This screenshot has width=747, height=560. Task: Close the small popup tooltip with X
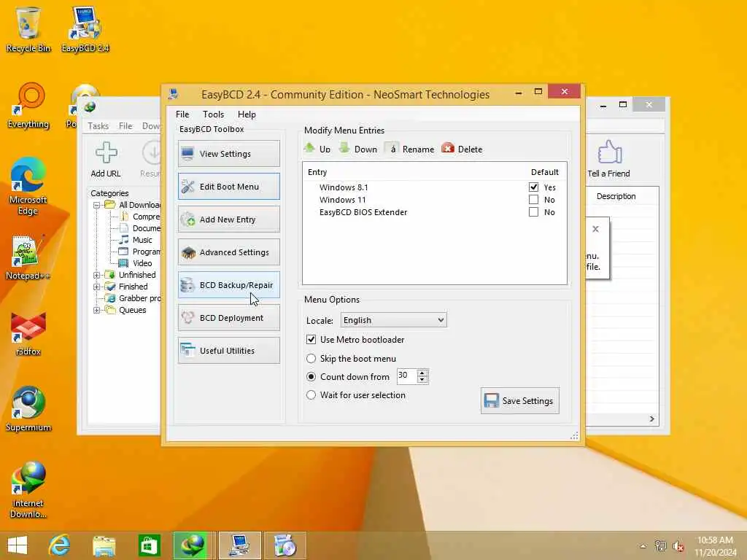click(x=595, y=229)
